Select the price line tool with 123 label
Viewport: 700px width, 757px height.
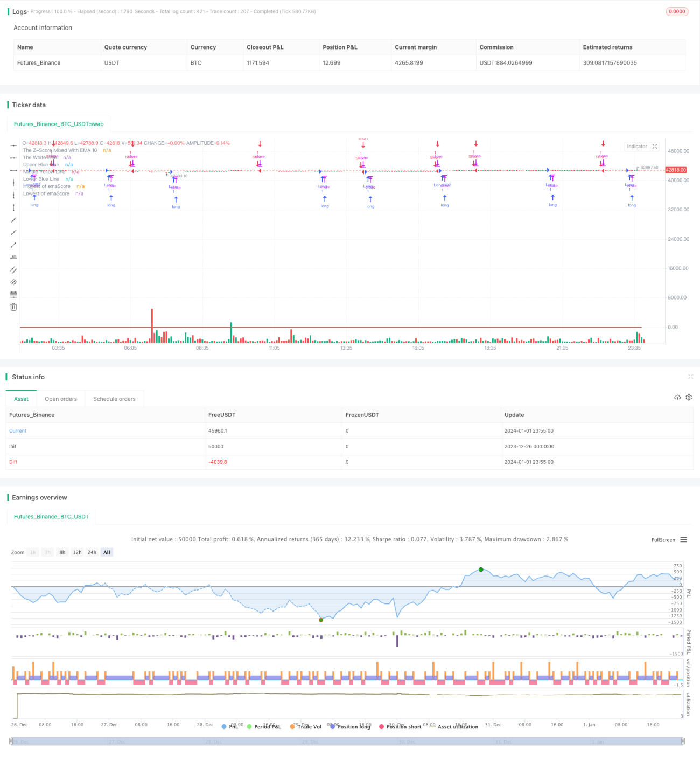pos(13,257)
